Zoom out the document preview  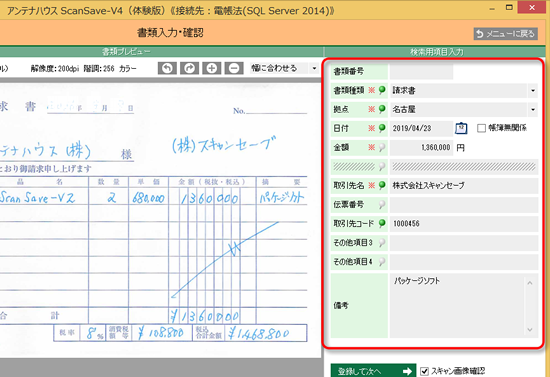234,68
